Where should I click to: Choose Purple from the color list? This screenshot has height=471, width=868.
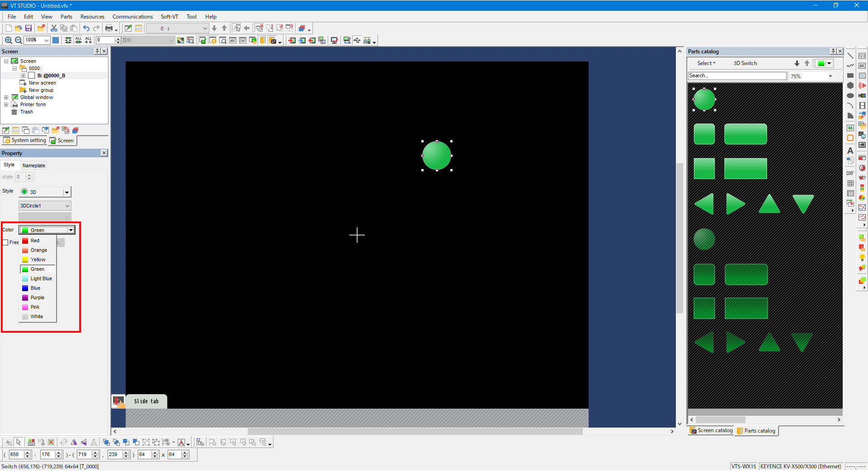click(37, 297)
